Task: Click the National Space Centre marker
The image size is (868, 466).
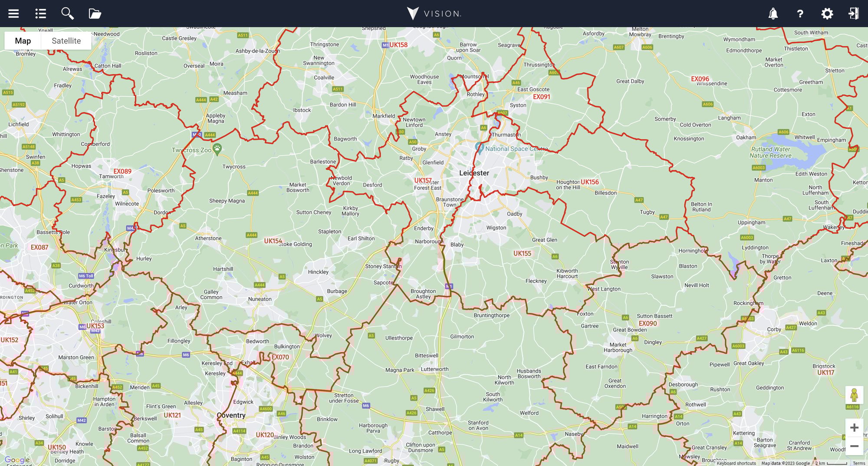Action: [x=479, y=148]
